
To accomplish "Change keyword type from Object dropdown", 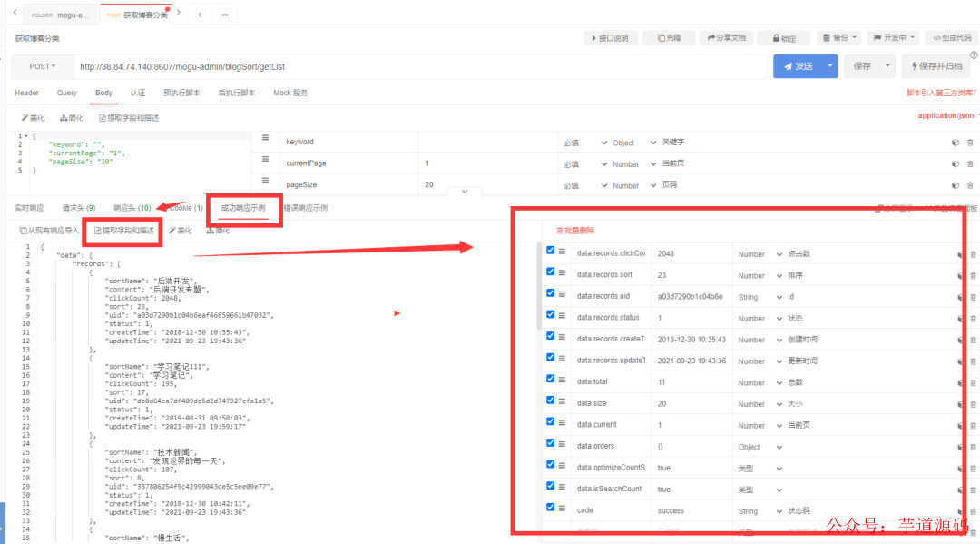I will [633, 143].
